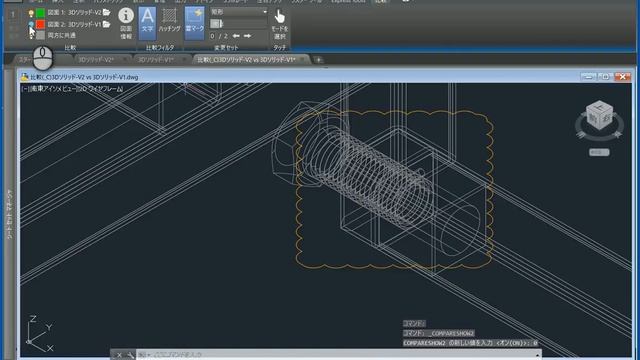Open the 図面情報 drawing info button
Image resolution: width=640 pixels, height=360 pixels.
point(126,24)
